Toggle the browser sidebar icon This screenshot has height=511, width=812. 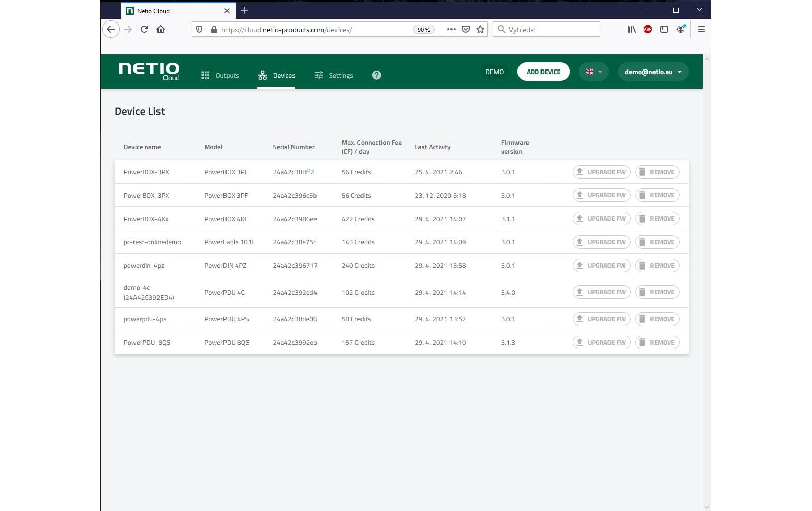(664, 29)
